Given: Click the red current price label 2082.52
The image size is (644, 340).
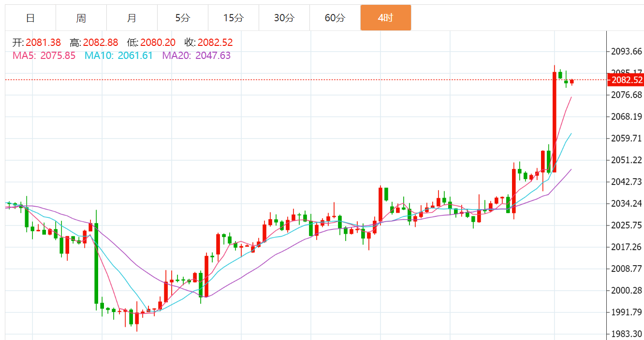Looking at the screenshot, I should (626, 80).
